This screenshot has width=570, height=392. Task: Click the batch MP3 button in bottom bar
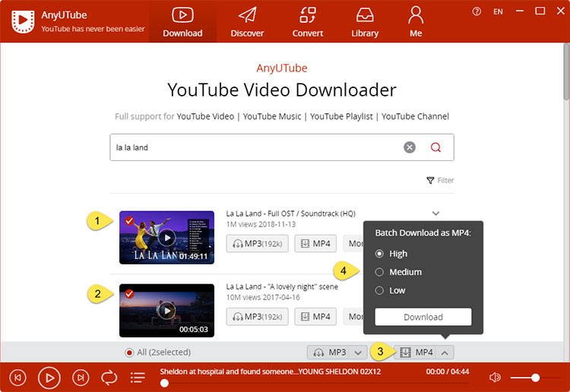(329, 352)
